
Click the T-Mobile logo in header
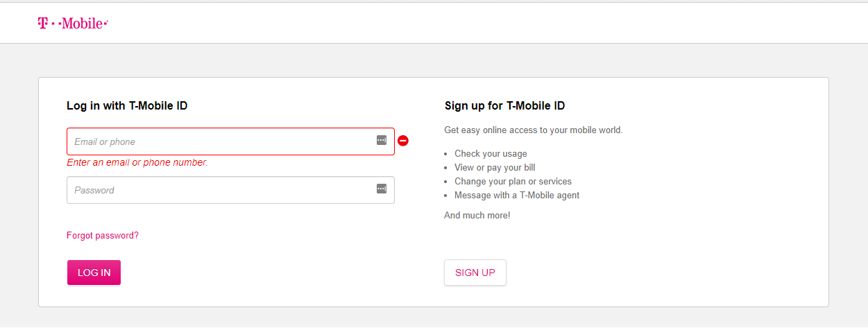73,24
